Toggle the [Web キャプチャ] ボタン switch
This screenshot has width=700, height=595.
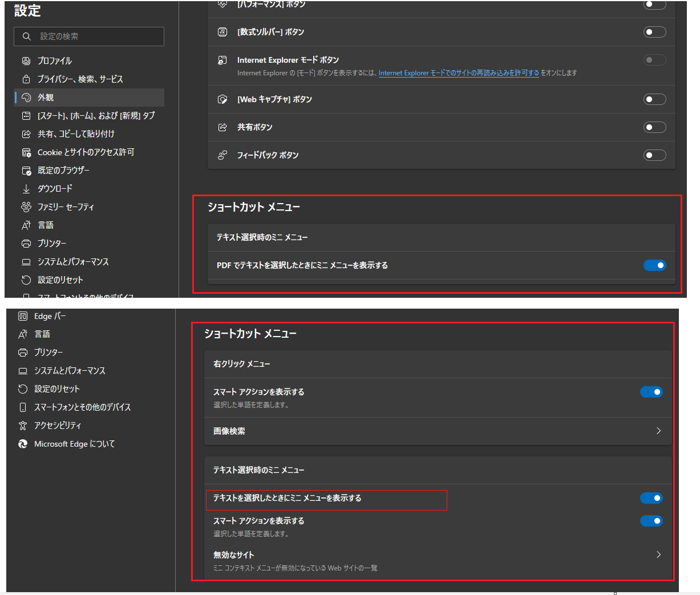pyautogui.click(x=655, y=99)
